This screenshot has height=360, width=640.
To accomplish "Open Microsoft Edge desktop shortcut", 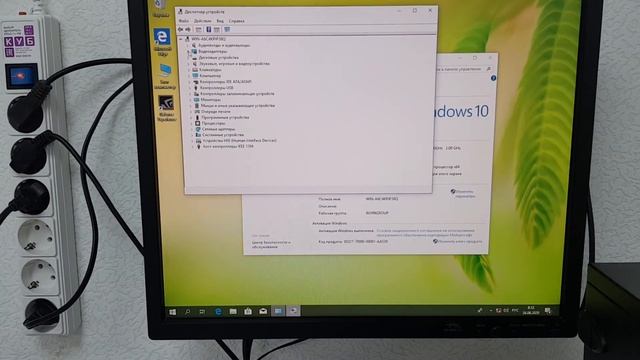I will tap(162, 42).
